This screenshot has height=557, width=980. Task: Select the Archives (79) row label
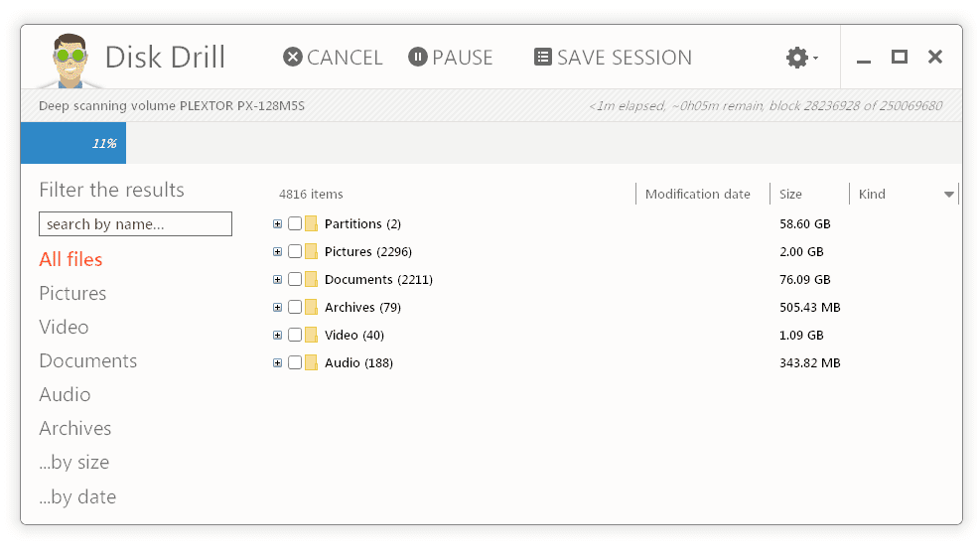pos(362,307)
